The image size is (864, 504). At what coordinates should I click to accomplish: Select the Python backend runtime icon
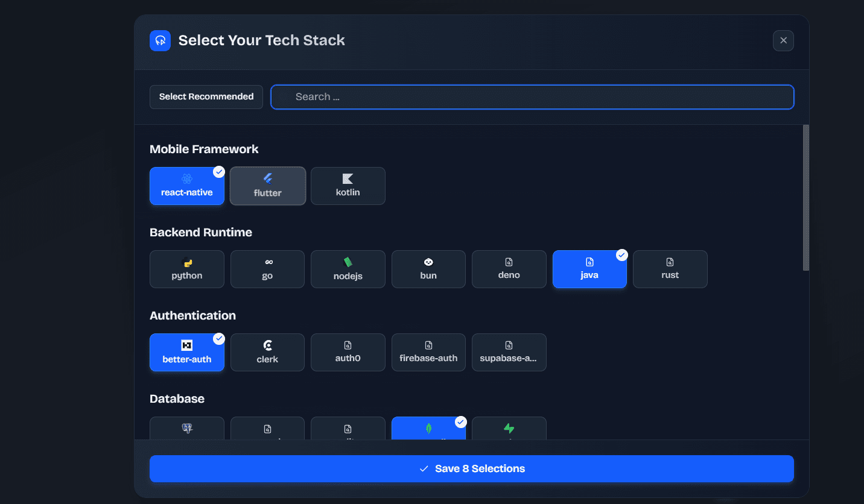(x=187, y=269)
